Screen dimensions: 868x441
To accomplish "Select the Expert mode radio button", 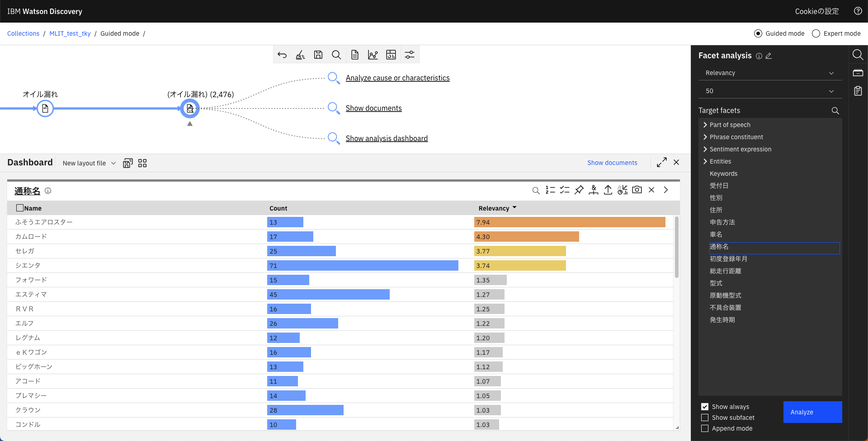I will pyautogui.click(x=816, y=33).
